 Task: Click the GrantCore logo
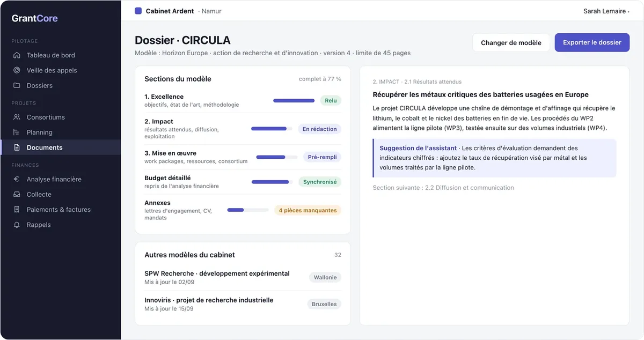coord(35,18)
